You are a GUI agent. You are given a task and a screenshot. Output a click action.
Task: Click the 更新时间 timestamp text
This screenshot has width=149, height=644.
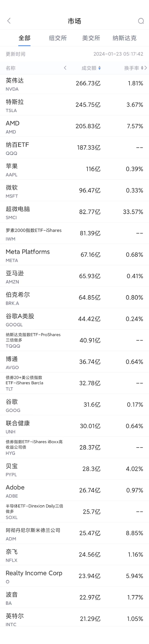click(118, 54)
